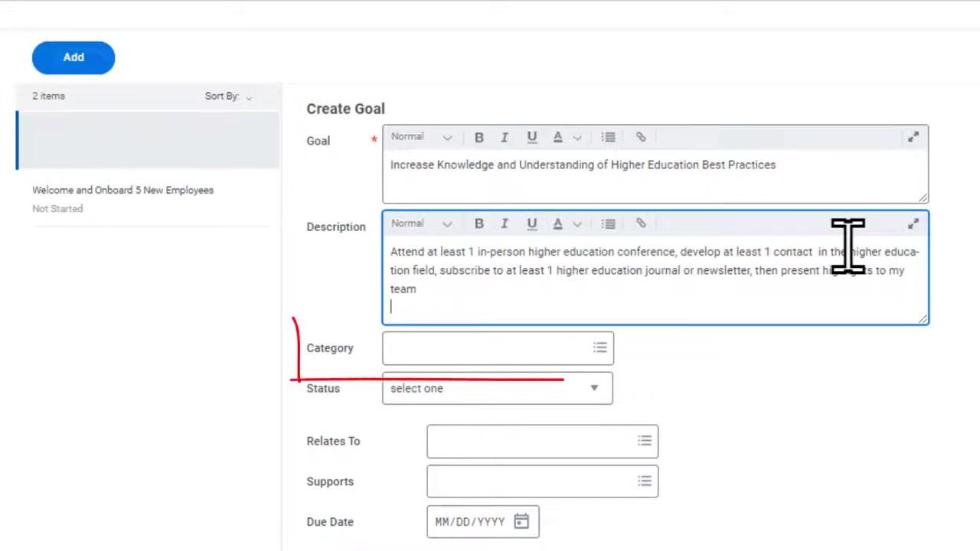Screen dimensions: 980x551
Task: Click the Add button
Action: click(73, 57)
